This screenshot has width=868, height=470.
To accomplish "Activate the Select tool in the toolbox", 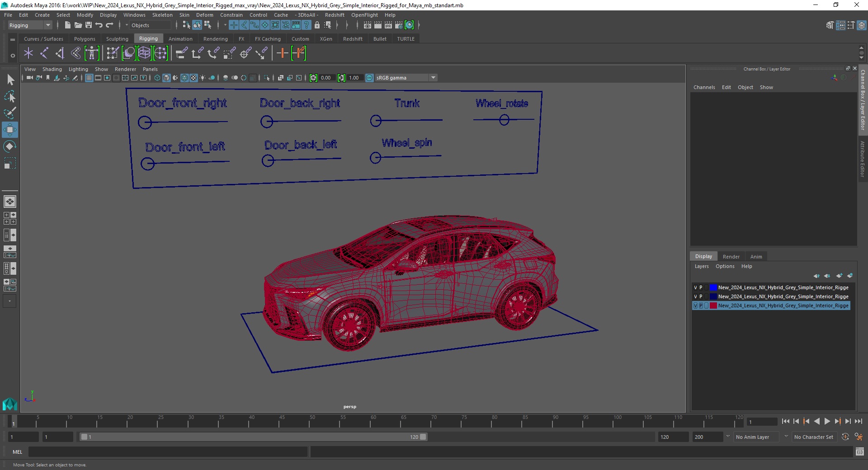I will coord(10,80).
